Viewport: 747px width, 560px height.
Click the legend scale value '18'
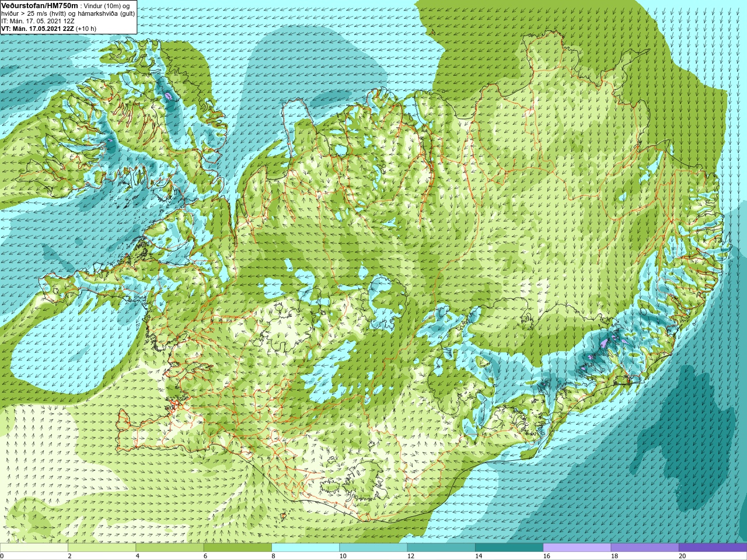coord(615,556)
